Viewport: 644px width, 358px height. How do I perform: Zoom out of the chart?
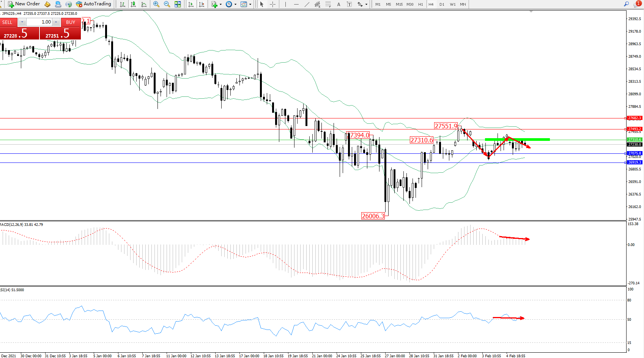(167, 4)
